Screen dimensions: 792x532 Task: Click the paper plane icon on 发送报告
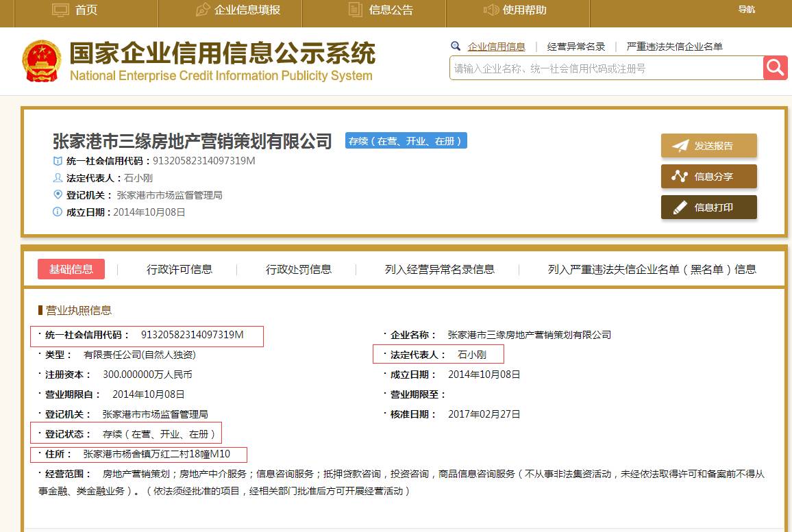[680, 146]
